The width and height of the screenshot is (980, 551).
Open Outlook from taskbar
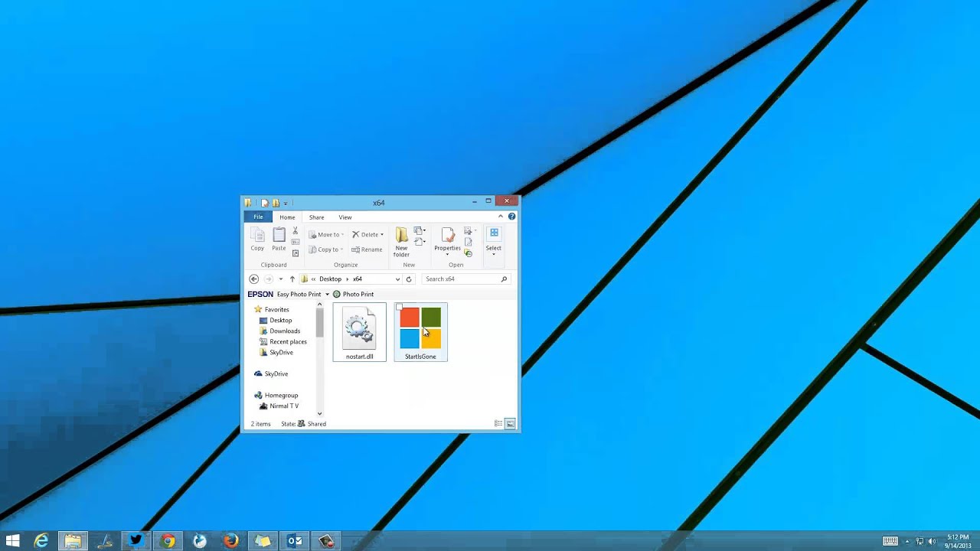(295, 541)
